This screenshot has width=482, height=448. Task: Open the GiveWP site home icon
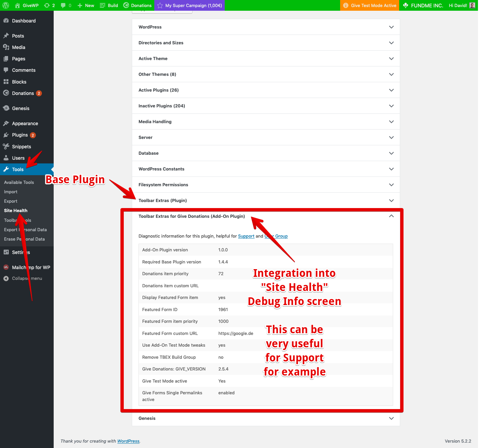tap(17, 5)
